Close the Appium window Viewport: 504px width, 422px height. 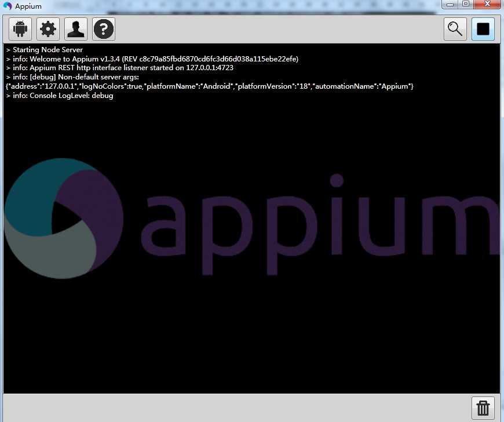click(487, 5)
